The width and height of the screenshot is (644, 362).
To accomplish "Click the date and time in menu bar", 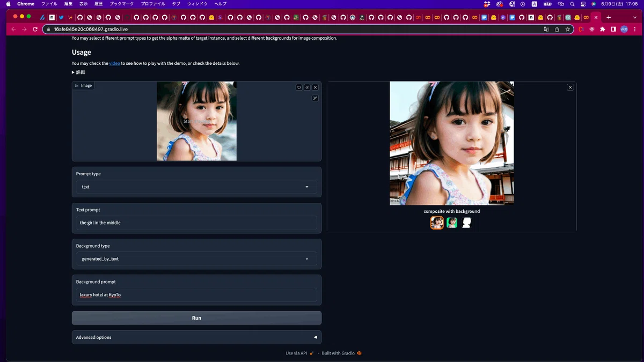I will pos(620,4).
